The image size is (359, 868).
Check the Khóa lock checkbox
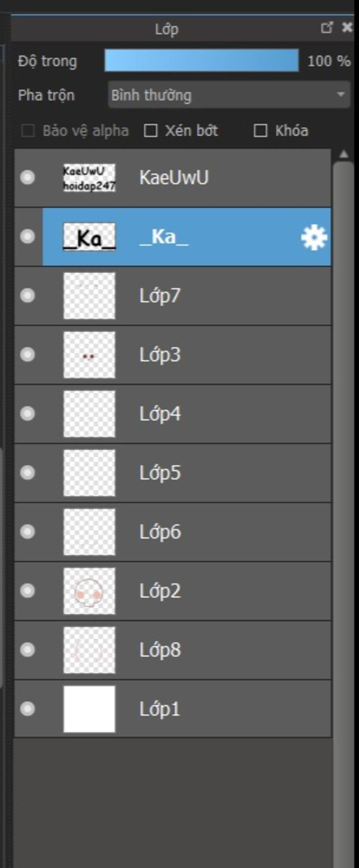[260, 131]
